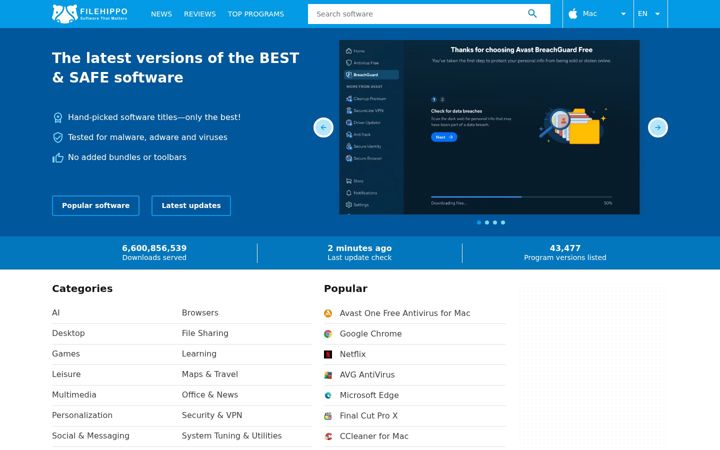This screenshot has height=450, width=720.
Task: Open the Browsers category
Action: pos(200,313)
